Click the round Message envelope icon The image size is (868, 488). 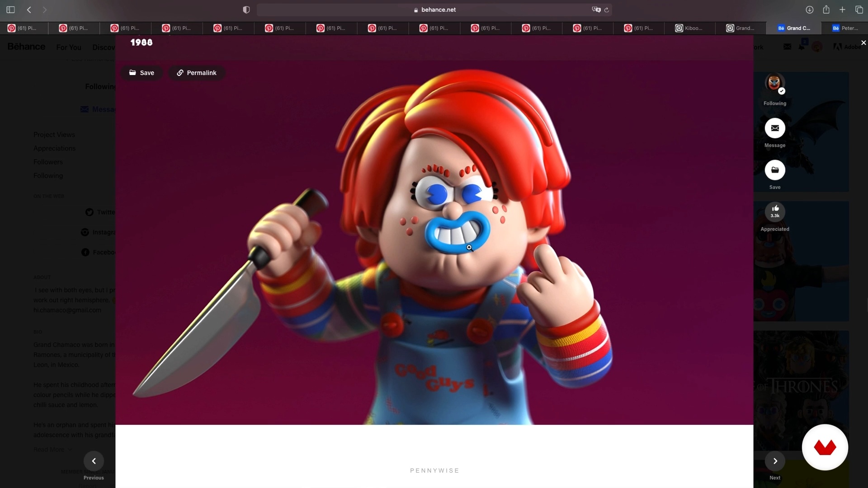click(775, 128)
